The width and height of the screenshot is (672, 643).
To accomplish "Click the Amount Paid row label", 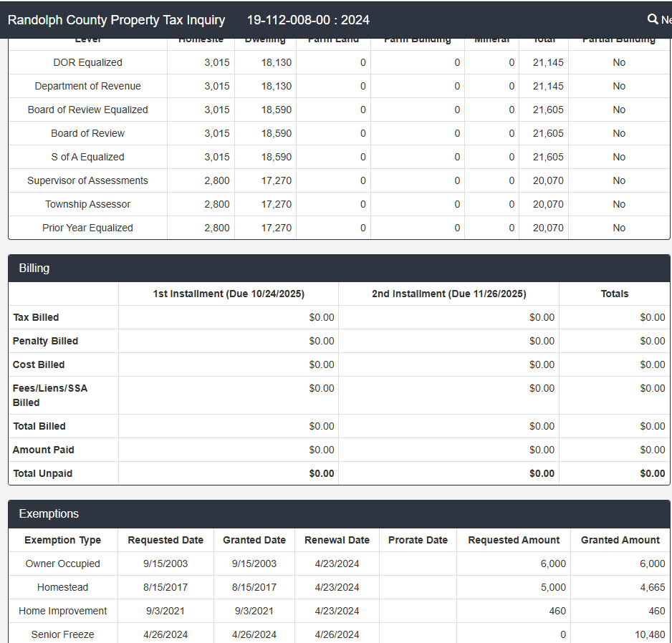I will [43, 450].
